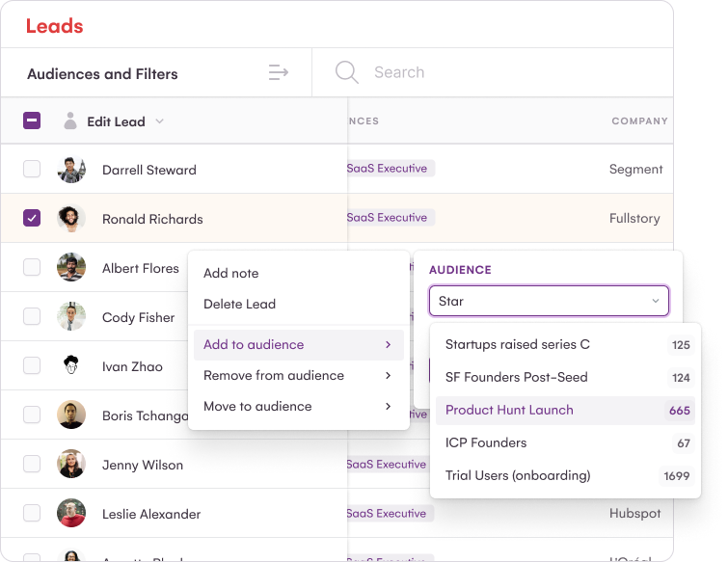Expand the Add to audience submenu arrow
The width and height of the screenshot is (728, 562).
(x=389, y=344)
